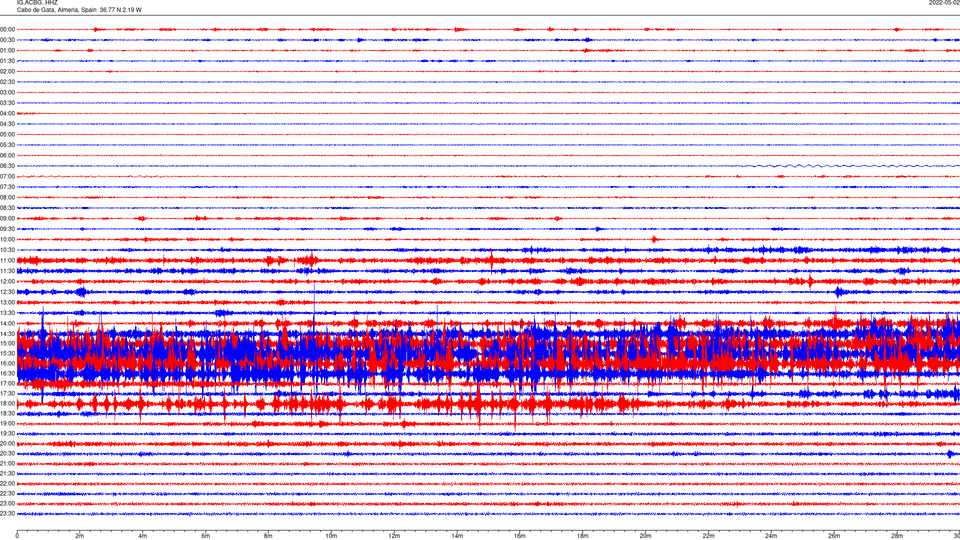Click the 10m tick label on time axis
Image resolution: width=960 pixels, height=540 pixels.
[331, 536]
